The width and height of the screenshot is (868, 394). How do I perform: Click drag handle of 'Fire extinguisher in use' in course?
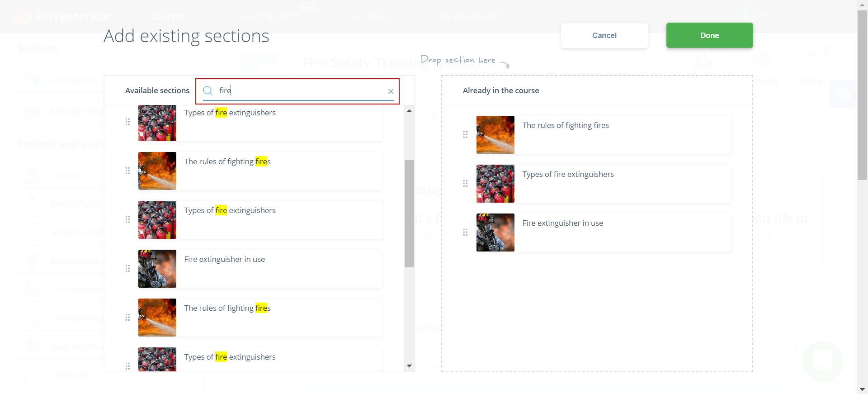click(x=465, y=233)
